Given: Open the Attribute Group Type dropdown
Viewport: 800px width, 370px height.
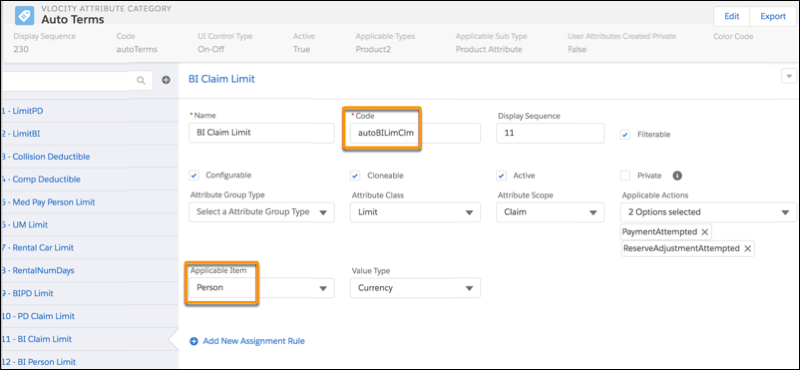Looking at the screenshot, I should (262, 212).
